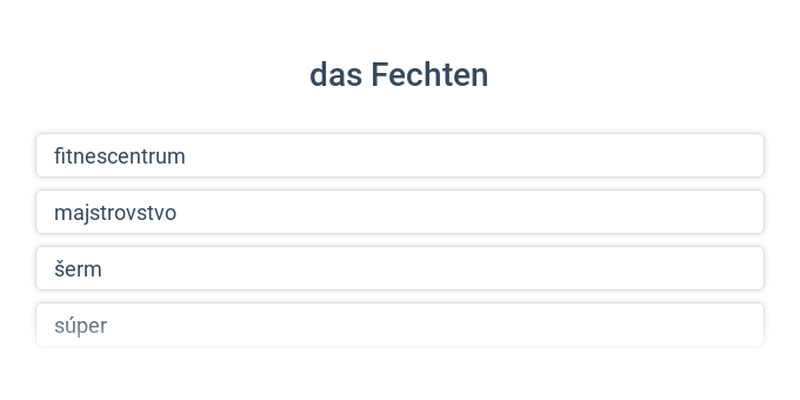Click the German prompt word 'das Fechten'
The image size is (800, 400).
click(399, 75)
